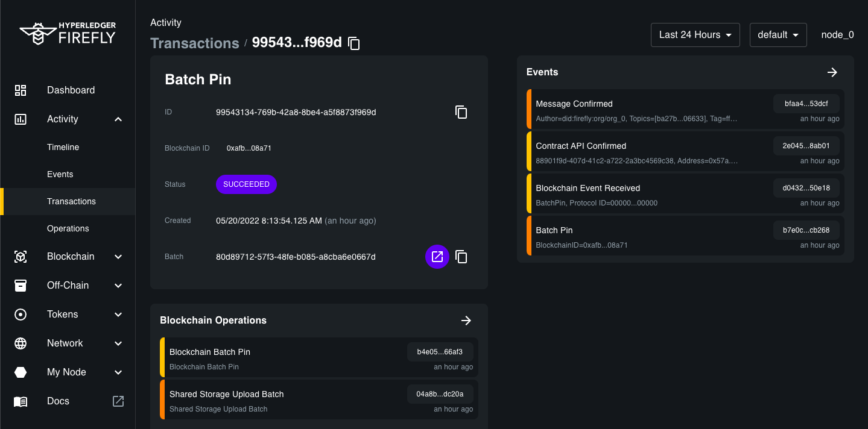Viewport: 868px width, 429px height.
Task: Expand the Blockchain sidebar section
Action: (118, 257)
